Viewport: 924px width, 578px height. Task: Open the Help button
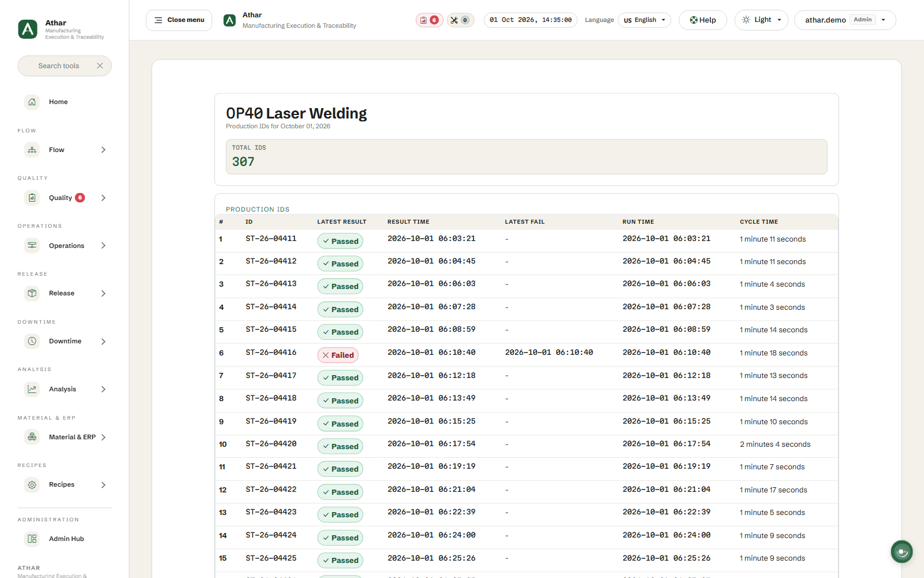click(703, 20)
